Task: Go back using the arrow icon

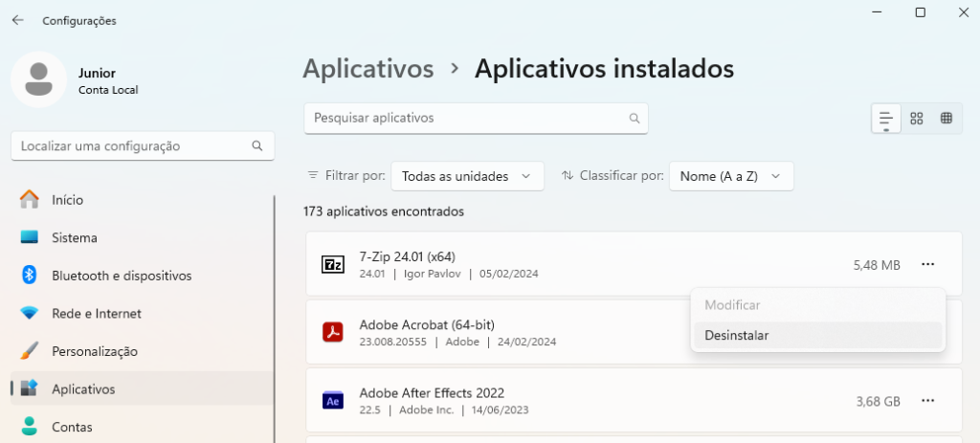Action: [17, 20]
